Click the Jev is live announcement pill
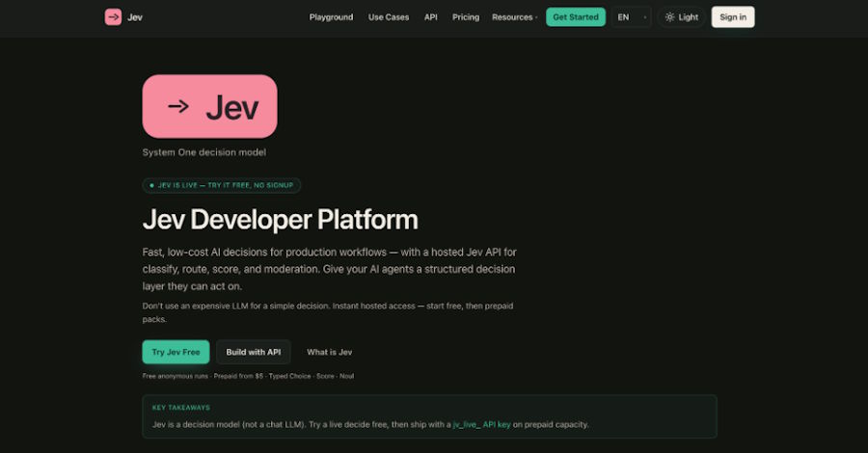The height and width of the screenshot is (453, 868). pos(222,185)
